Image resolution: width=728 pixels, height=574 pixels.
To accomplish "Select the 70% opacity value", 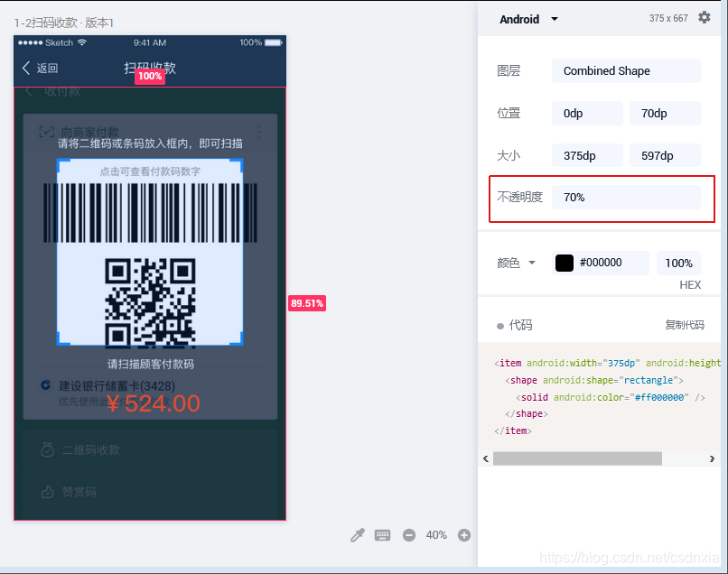I will point(626,198).
